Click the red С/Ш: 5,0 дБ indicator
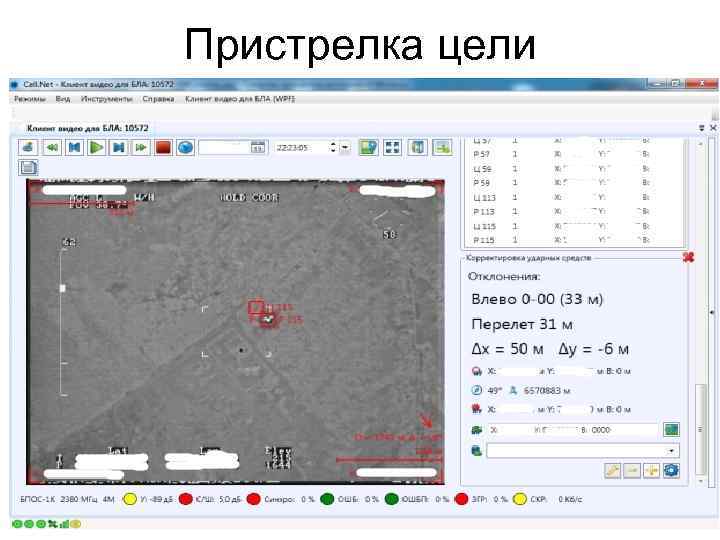Image resolution: width=720 pixels, height=540 pixels. pyautogui.click(x=186, y=499)
